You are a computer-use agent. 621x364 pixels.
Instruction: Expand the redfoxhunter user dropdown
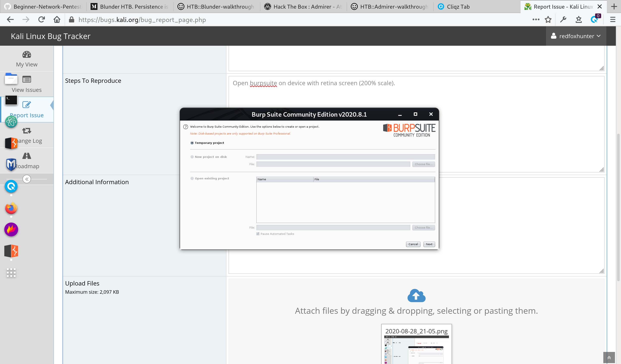coord(576,36)
